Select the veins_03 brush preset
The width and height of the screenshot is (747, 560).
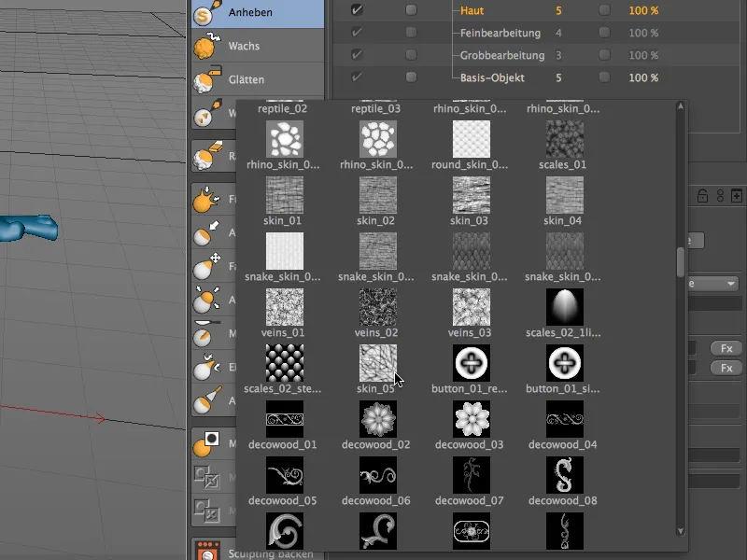(x=472, y=307)
